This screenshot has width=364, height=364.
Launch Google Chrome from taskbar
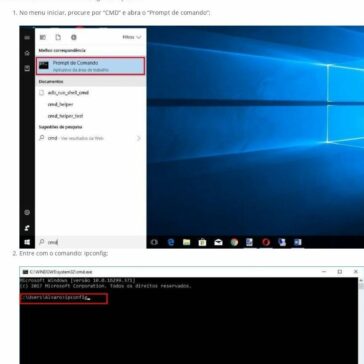(234, 242)
